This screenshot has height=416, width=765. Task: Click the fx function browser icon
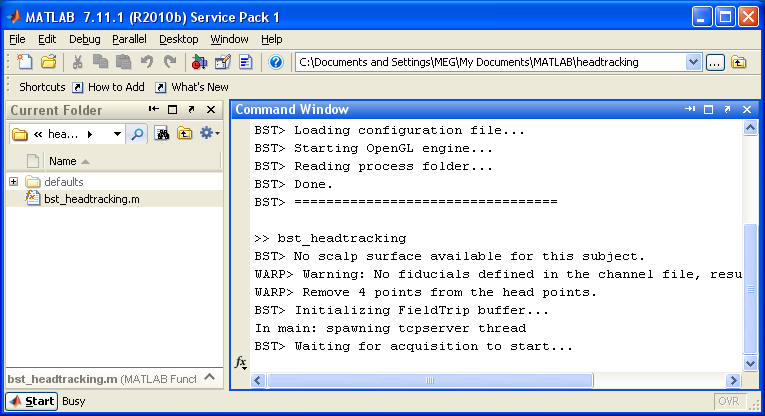(241, 362)
